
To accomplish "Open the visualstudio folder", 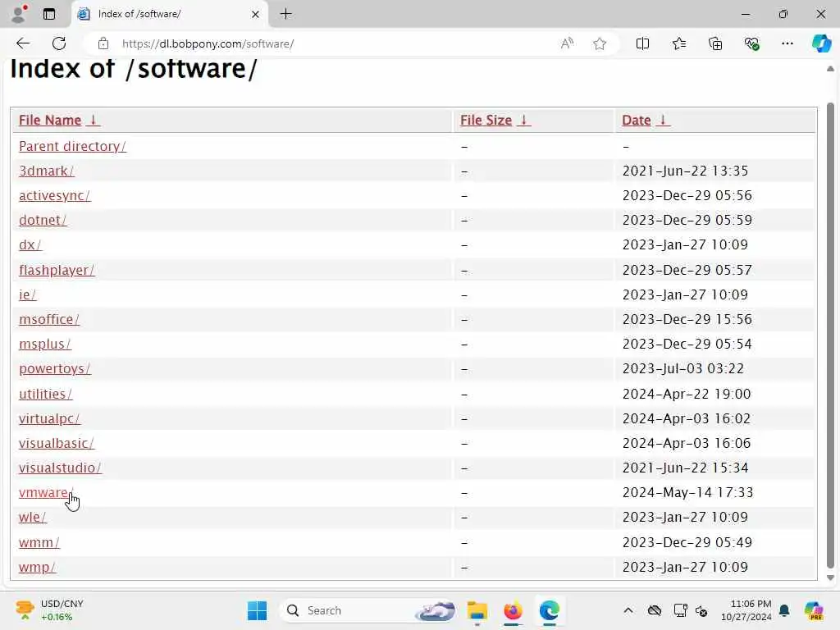I will pyautogui.click(x=60, y=468).
